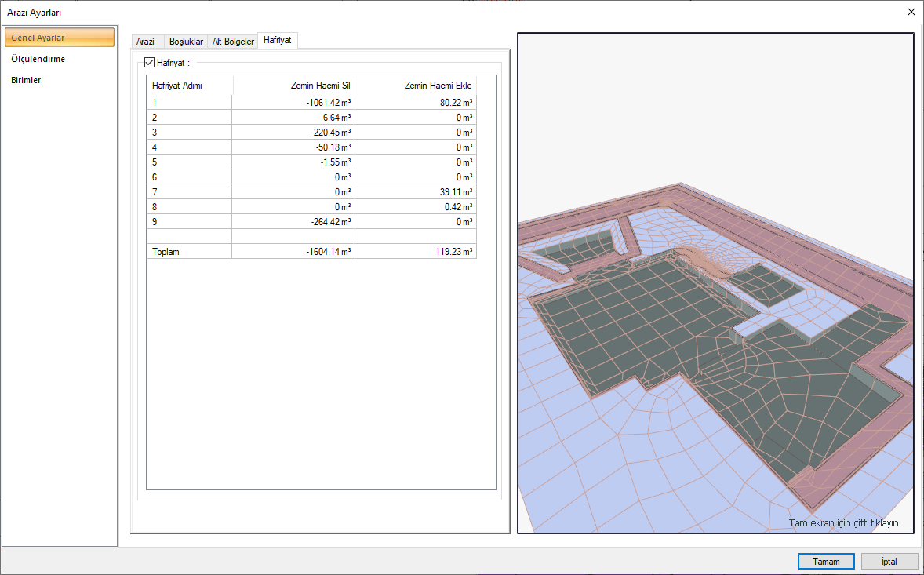Click the 39.11 m³ cell in step 7

pos(416,191)
